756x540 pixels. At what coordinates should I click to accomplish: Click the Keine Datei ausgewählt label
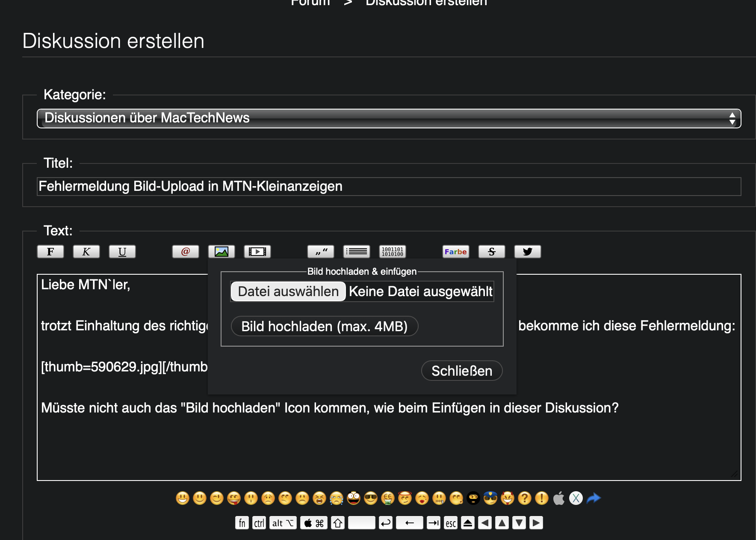pos(421,291)
